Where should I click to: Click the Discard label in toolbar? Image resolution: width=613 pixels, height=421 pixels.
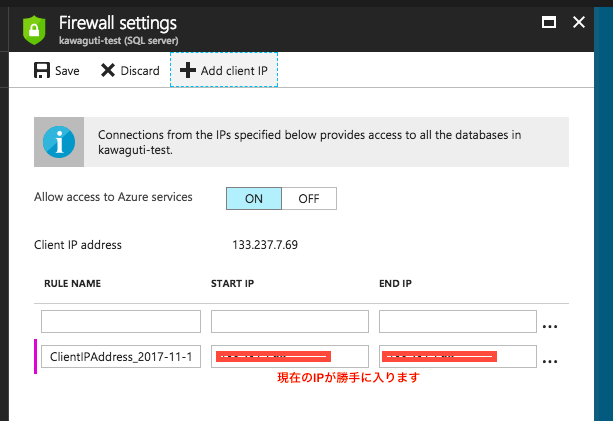140,71
